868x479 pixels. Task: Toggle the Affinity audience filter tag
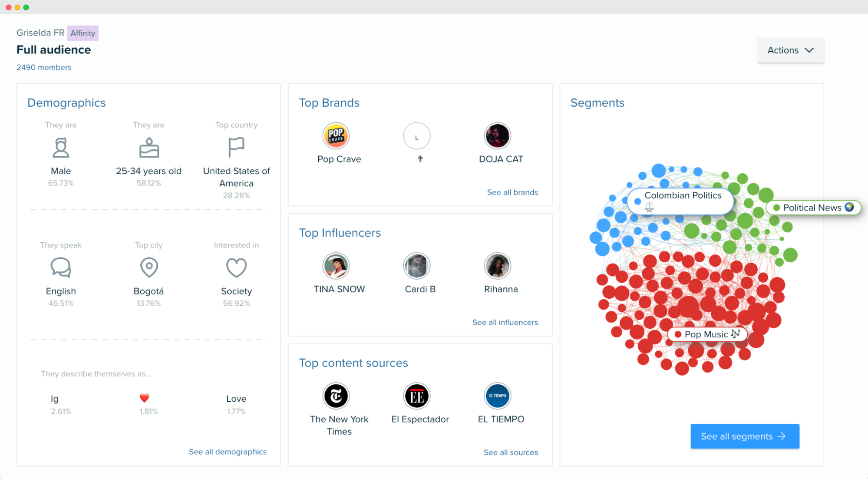pyautogui.click(x=83, y=32)
